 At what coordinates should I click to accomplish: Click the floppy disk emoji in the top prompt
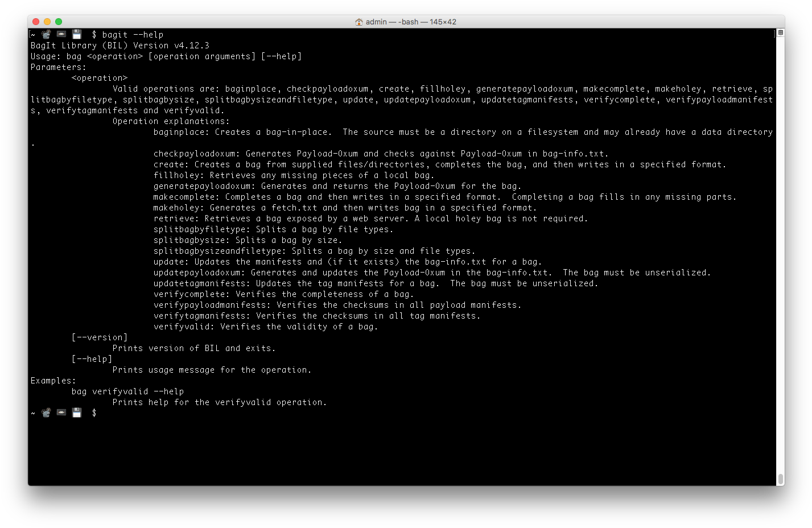pos(76,34)
